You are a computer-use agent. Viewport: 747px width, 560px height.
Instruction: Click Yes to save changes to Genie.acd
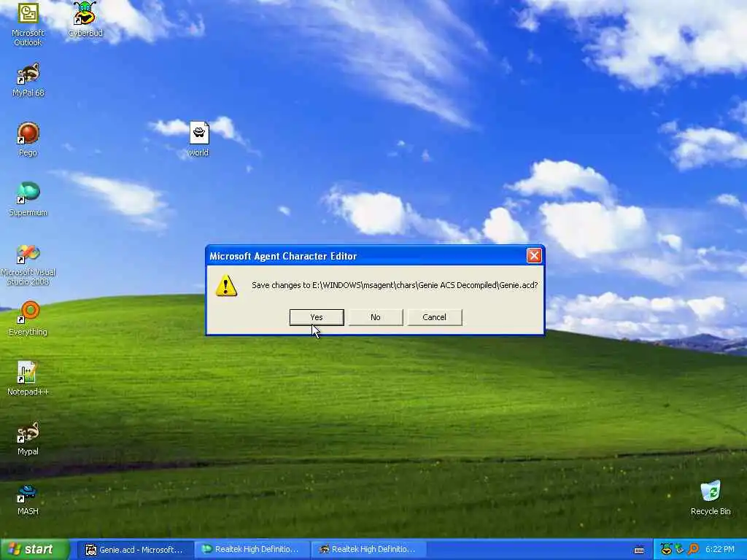pos(317,317)
